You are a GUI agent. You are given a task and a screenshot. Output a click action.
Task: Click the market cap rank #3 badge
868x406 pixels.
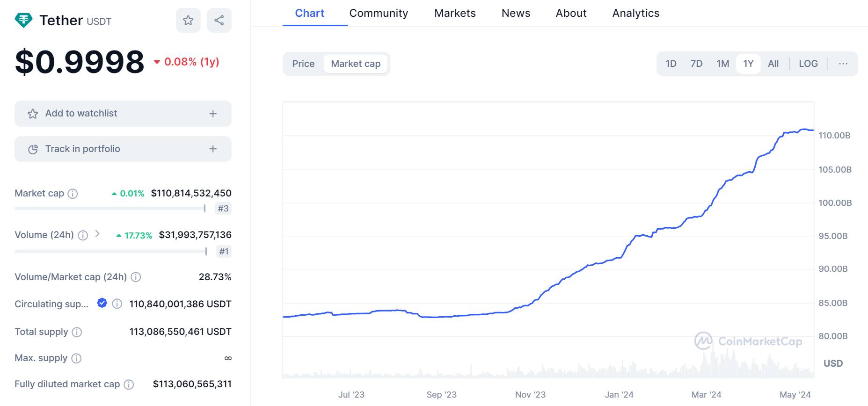[x=223, y=209]
